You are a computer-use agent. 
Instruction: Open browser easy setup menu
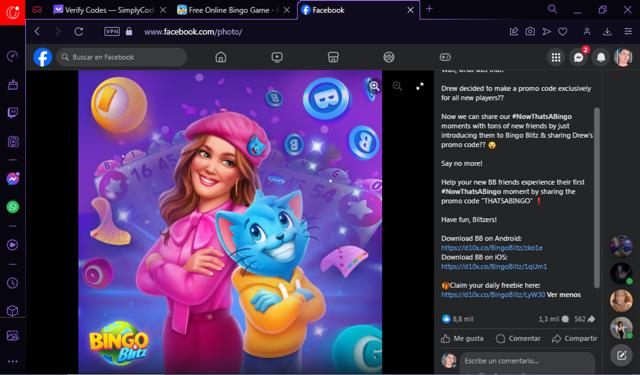(x=628, y=31)
